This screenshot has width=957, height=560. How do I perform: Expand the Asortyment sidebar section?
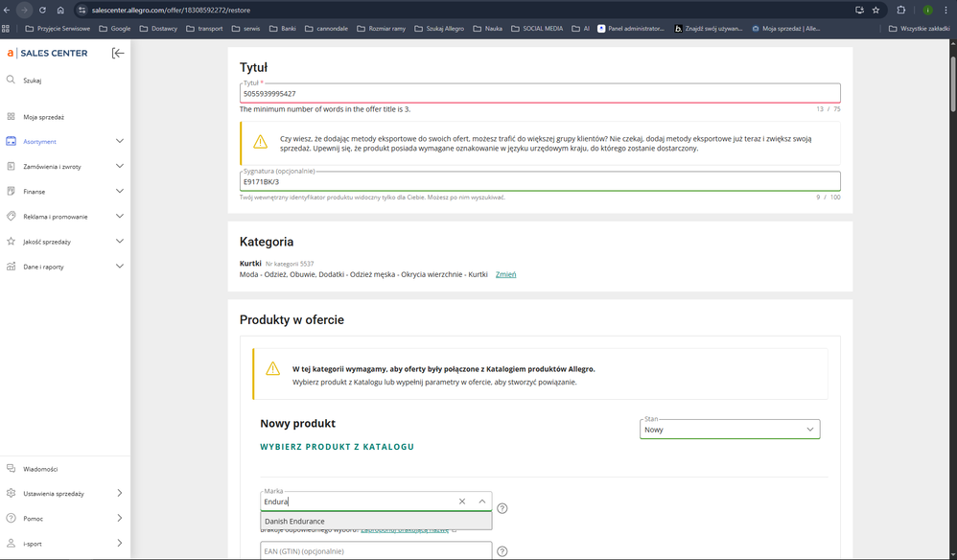click(119, 142)
